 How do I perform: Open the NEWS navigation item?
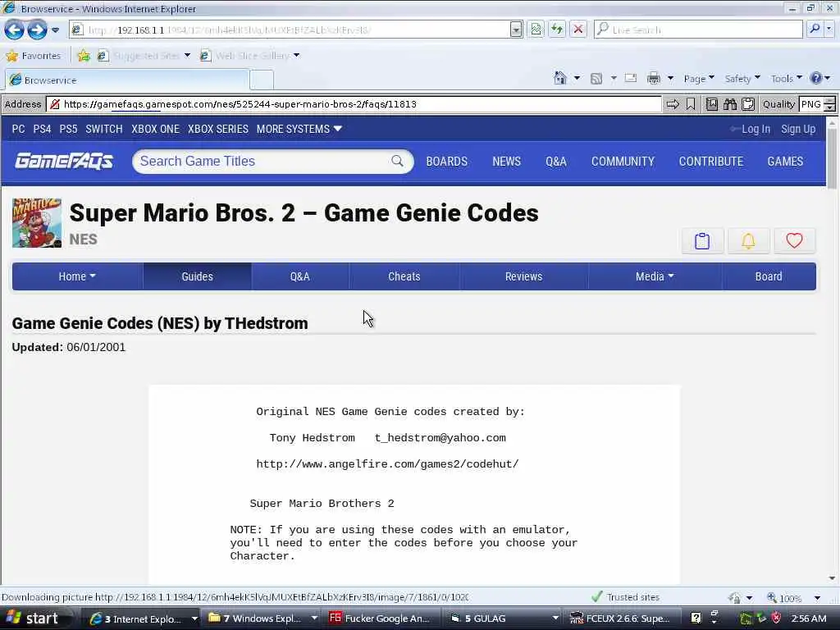[x=506, y=162]
